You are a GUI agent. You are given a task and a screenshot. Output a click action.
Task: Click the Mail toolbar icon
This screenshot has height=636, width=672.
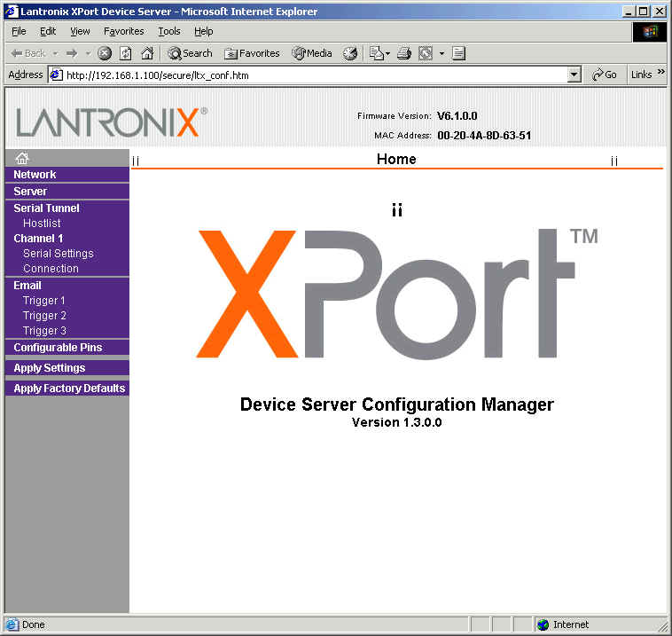[x=376, y=53]
